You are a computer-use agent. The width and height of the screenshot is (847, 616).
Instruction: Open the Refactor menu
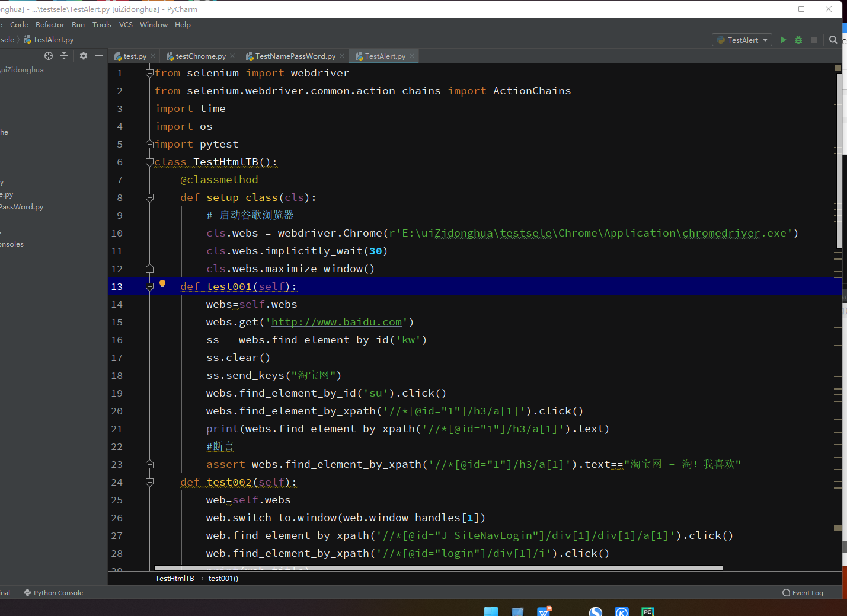(x=50, y=25)
